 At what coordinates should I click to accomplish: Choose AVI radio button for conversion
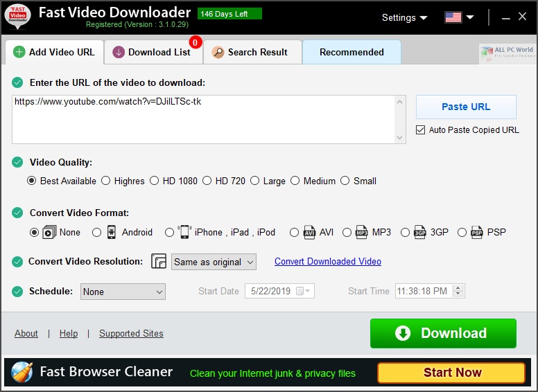pyautogui.click(x=294, y=232)
